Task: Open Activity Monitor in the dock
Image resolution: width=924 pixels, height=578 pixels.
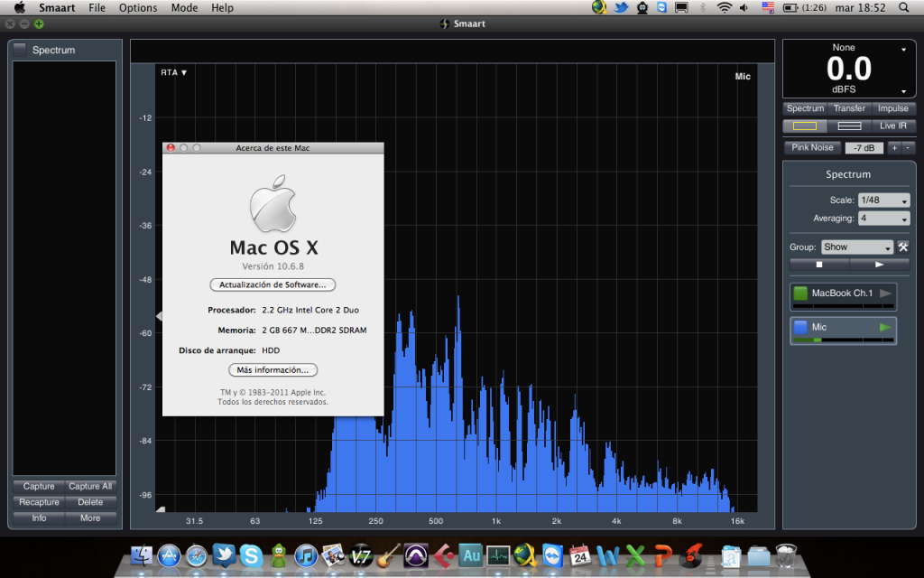Action: pos(498,555)
